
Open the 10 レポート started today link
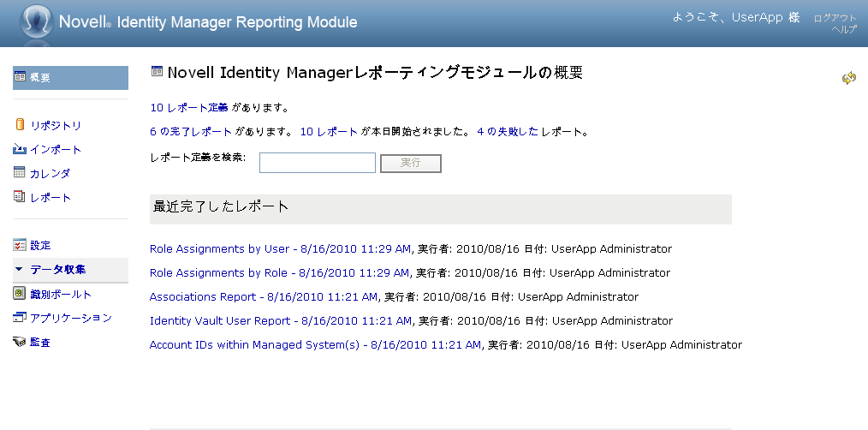coord(329,132)
